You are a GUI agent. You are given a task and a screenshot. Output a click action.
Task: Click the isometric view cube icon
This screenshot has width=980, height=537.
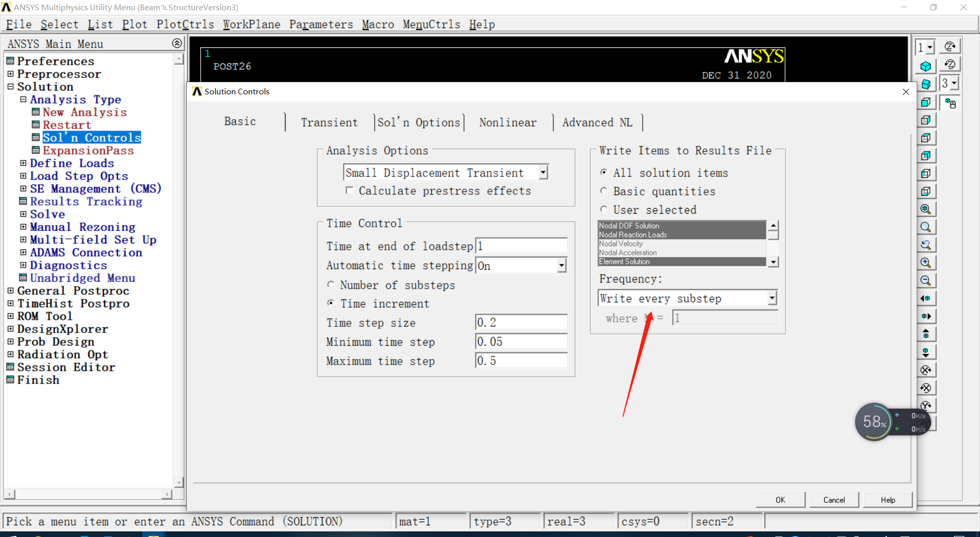tap(925, 66)
